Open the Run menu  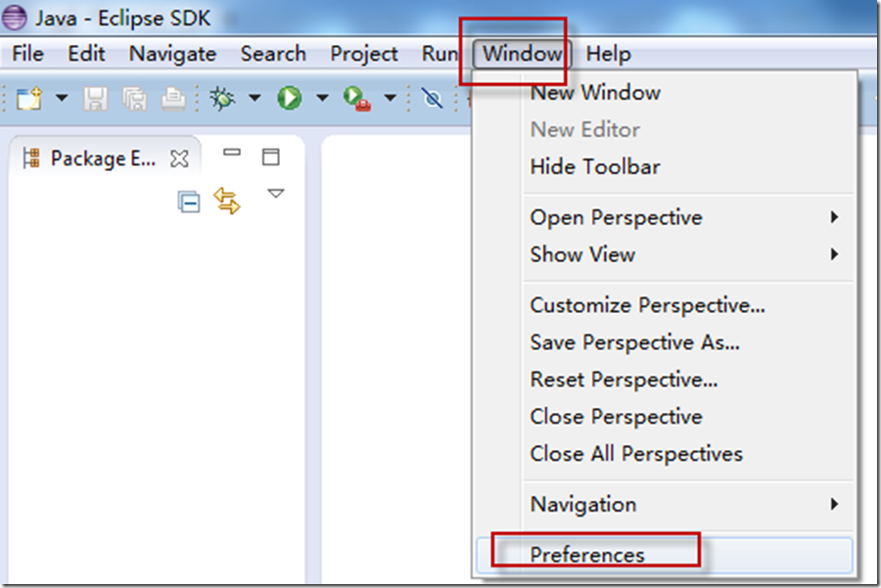pos(440,54)
